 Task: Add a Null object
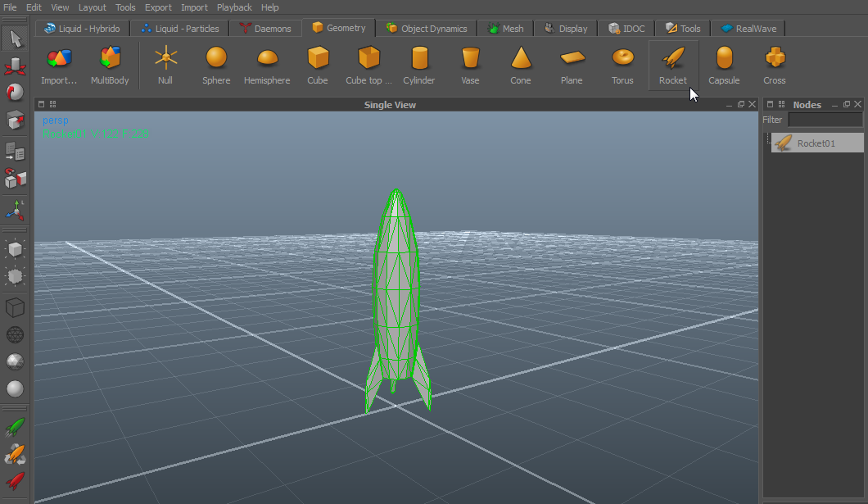pyautogui.click(x=165, y=66)
